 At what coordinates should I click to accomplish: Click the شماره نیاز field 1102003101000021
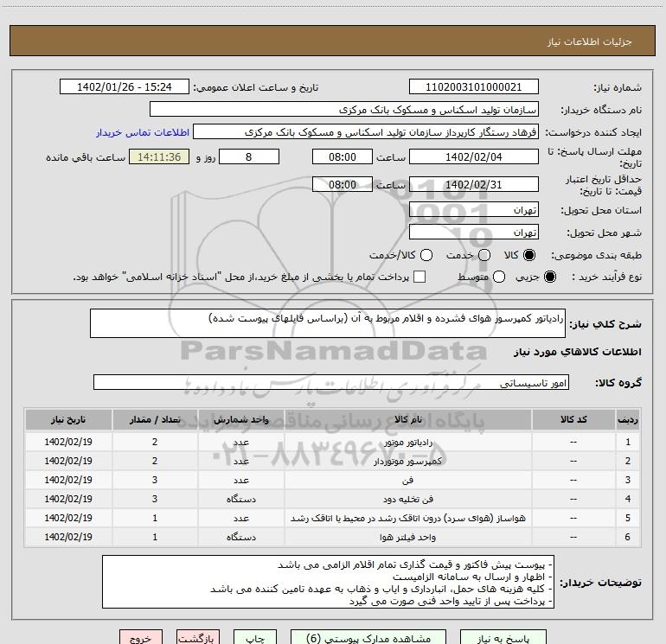pos(474,87)
